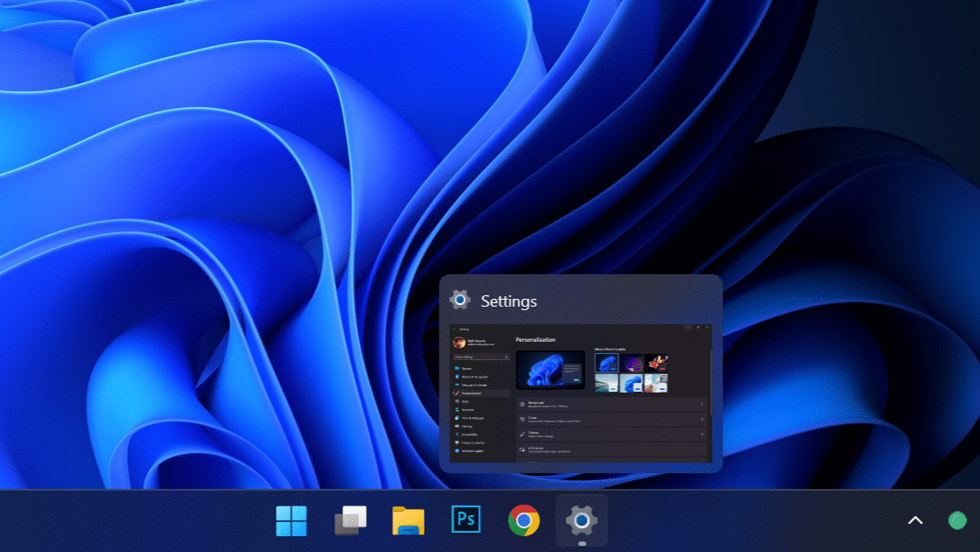Click the Personalization heading in the preview

(x=535, y=339)
